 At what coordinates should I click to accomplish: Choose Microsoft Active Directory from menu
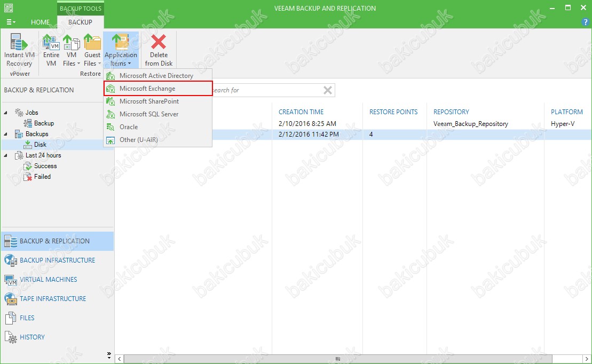point(158,75)
